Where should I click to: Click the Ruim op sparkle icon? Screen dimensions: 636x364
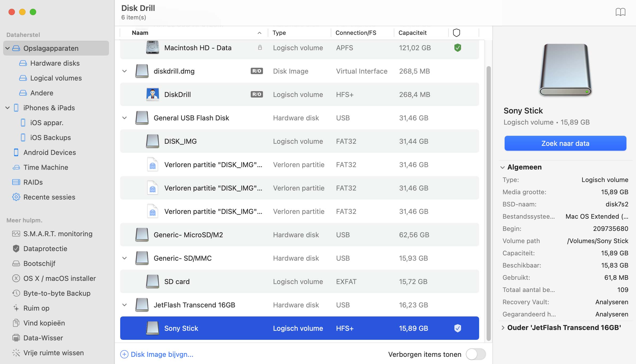[16, 308]
